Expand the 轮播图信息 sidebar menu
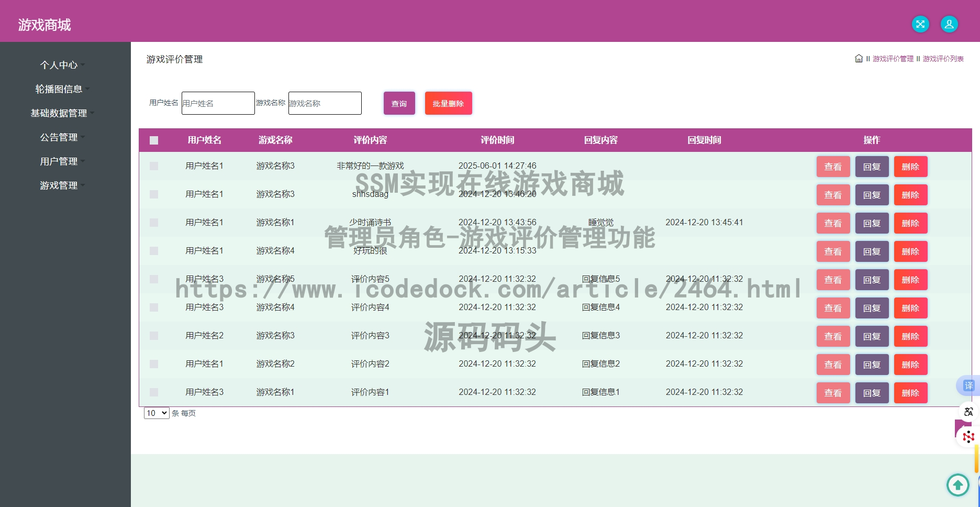980x507 pixels. pyautogui.click(x=62, y=89)
